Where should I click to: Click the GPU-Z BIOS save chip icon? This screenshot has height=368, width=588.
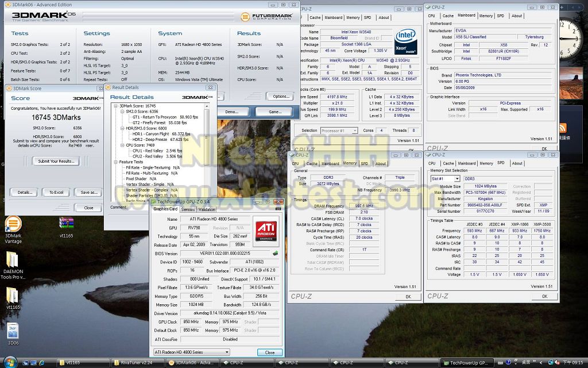point(275,253)
